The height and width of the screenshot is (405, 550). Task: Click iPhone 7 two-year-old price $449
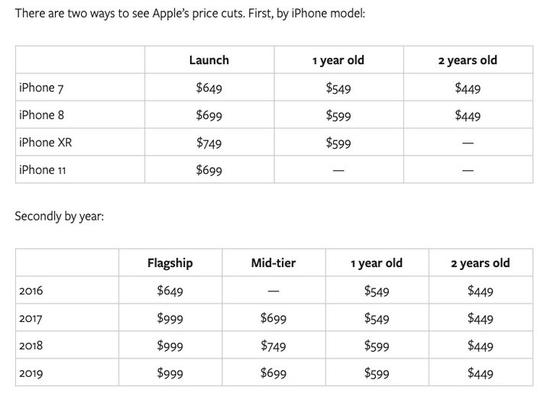[468, 88]
